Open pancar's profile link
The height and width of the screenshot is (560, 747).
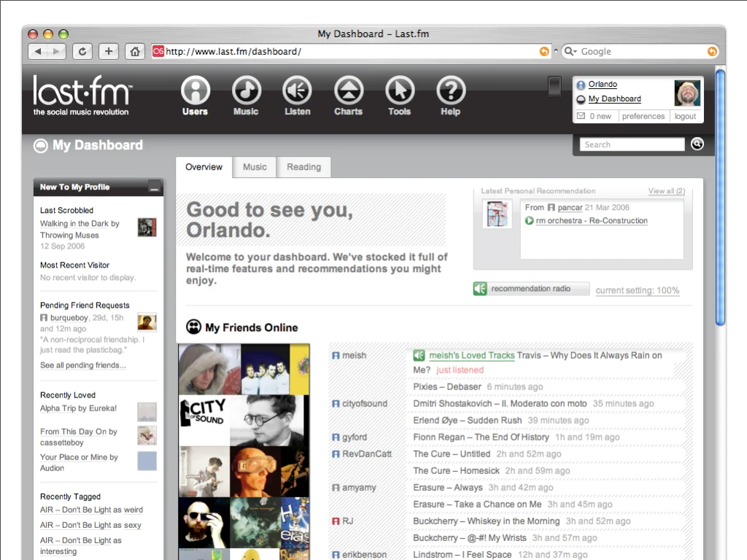pos(570,208)
